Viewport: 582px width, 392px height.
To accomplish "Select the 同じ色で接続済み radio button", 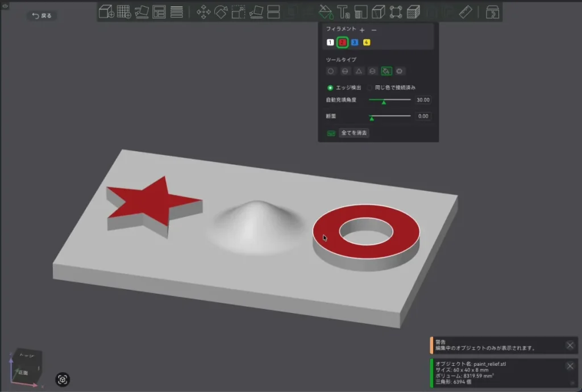I will 369,87.
